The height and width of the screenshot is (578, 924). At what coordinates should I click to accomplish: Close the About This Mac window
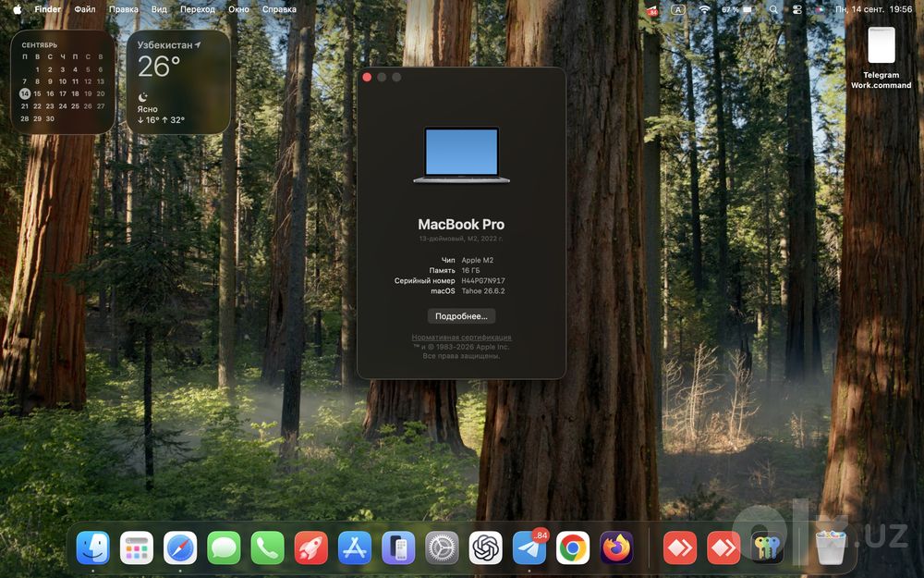(367, 78)
